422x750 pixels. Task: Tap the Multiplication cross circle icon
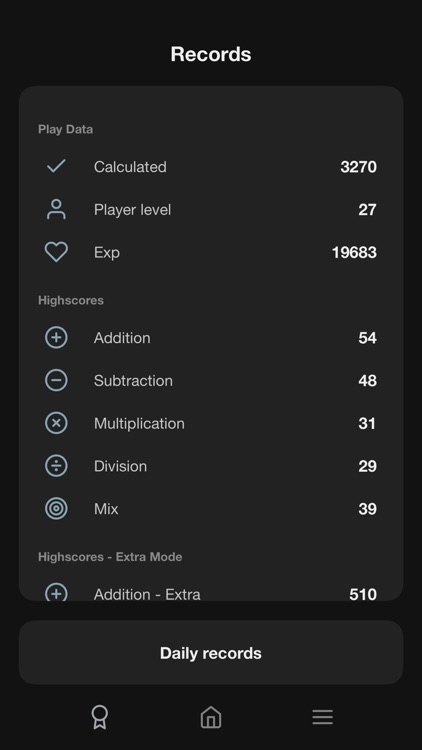(x=56, y=423)
